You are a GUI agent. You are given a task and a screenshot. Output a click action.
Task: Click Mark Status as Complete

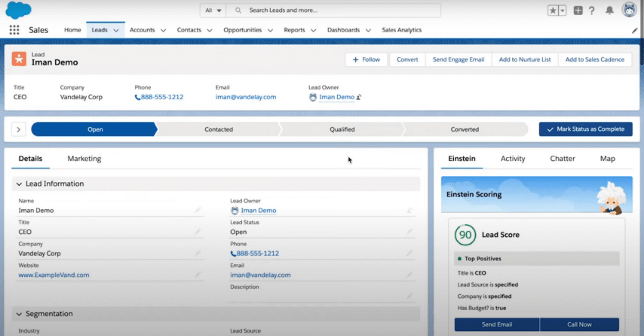[586, 129]
